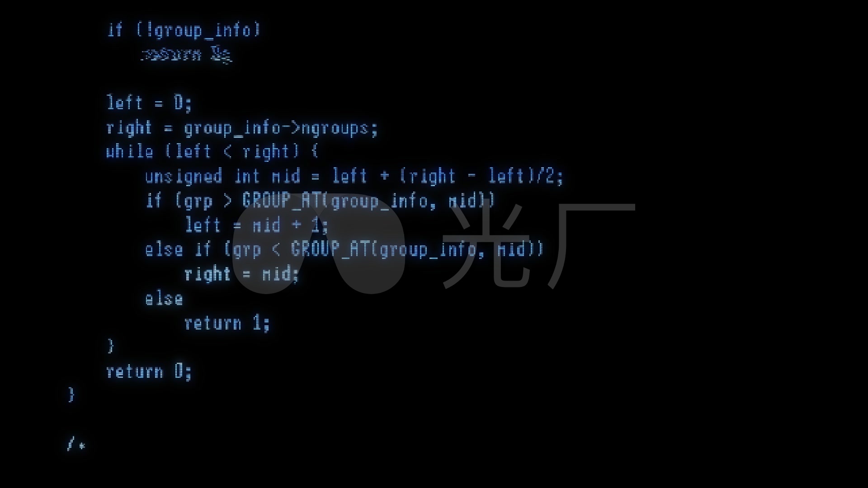Select the left = mid + 1 line
The width and height of the screenshot is (868, 488).
(256, 225)
